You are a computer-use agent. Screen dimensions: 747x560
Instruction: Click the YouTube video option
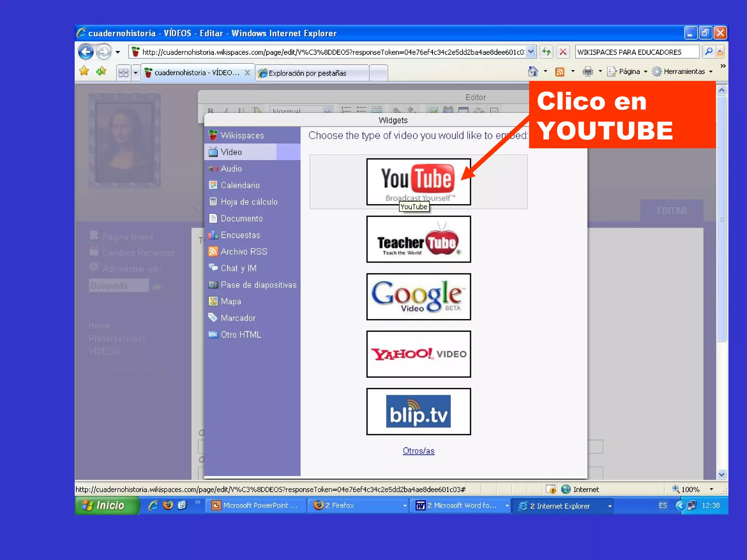point(418,182)
